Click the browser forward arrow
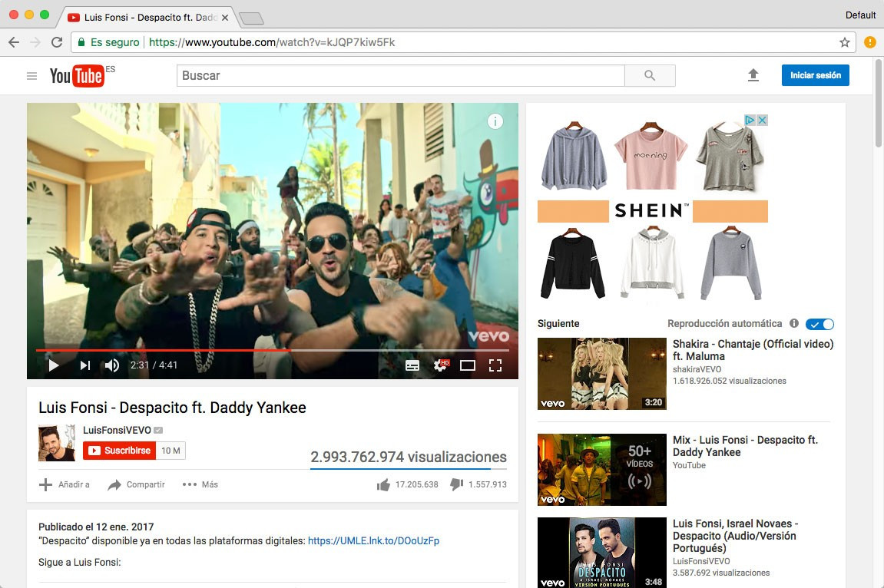Viewport: 884px width, 588px height. [35, 42]
